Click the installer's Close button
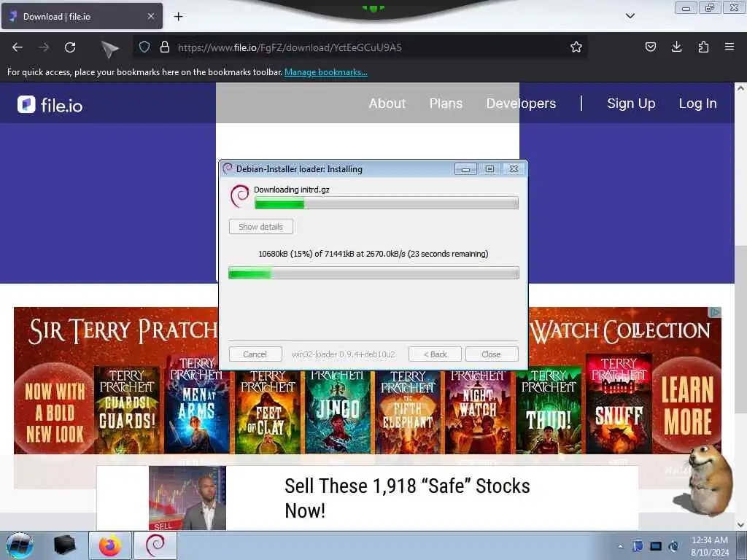 (491, 354)
